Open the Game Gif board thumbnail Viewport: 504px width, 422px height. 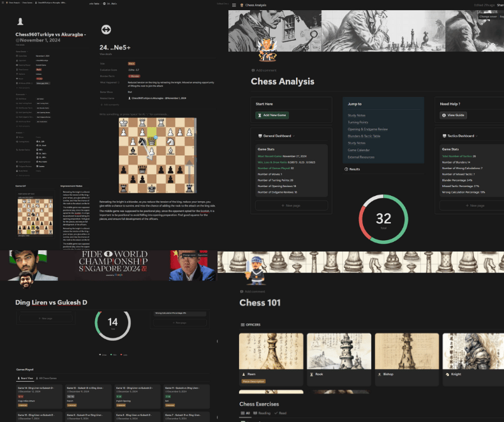coord(35,217)
